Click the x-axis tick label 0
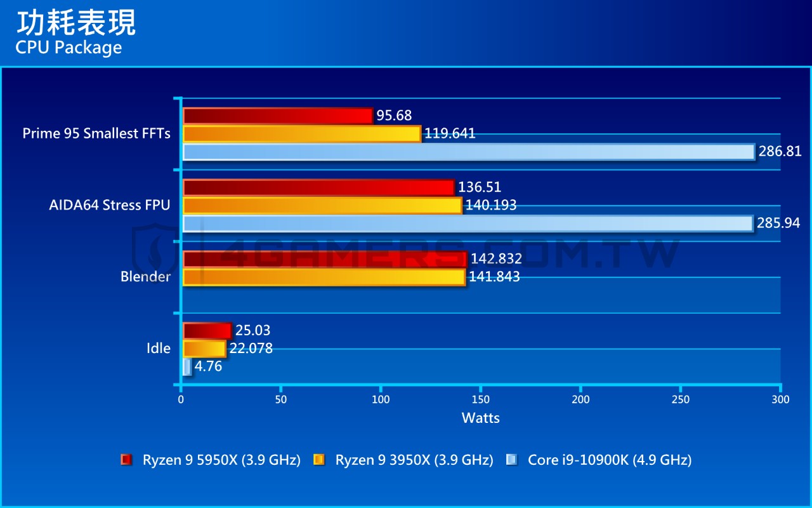The width and height of the screenshot is (812, 508). [181, 399]
